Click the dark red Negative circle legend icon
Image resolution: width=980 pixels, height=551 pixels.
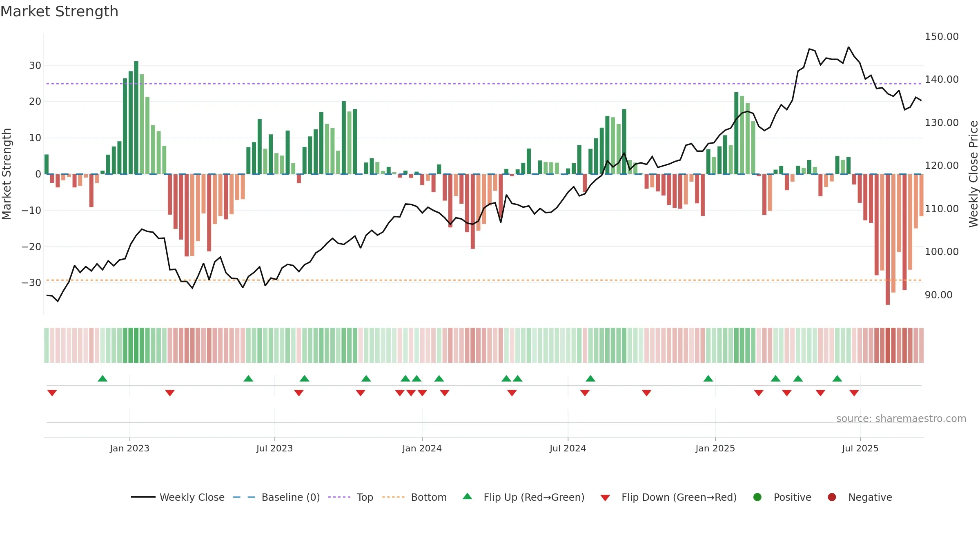832,497
